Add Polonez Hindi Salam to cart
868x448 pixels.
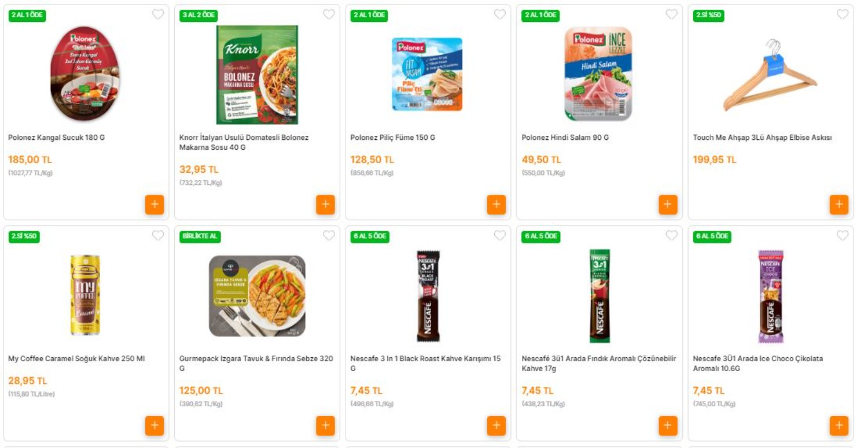pyautogui.click(x=667, y=205)
